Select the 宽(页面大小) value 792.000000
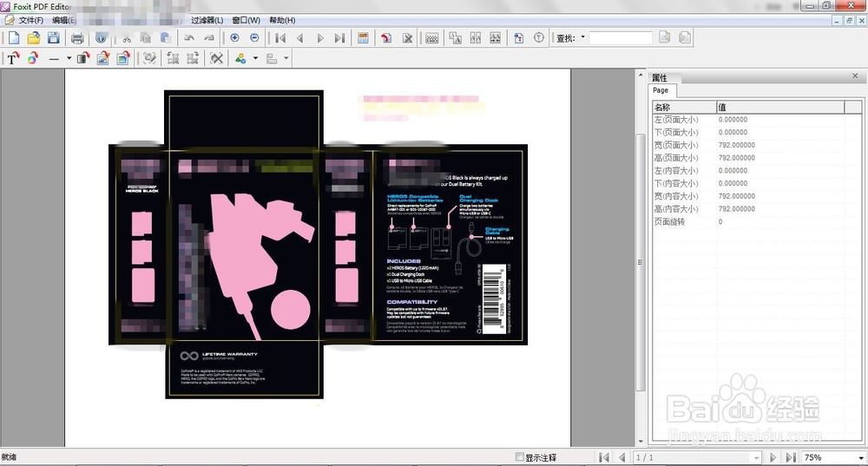Image resolution: width=868 pixels, height=466 pixels. pyautogui.click(x=737, y=145)
